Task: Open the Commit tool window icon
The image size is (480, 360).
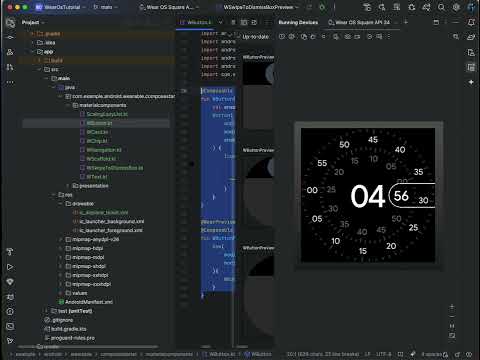Action: pos(10,38)
